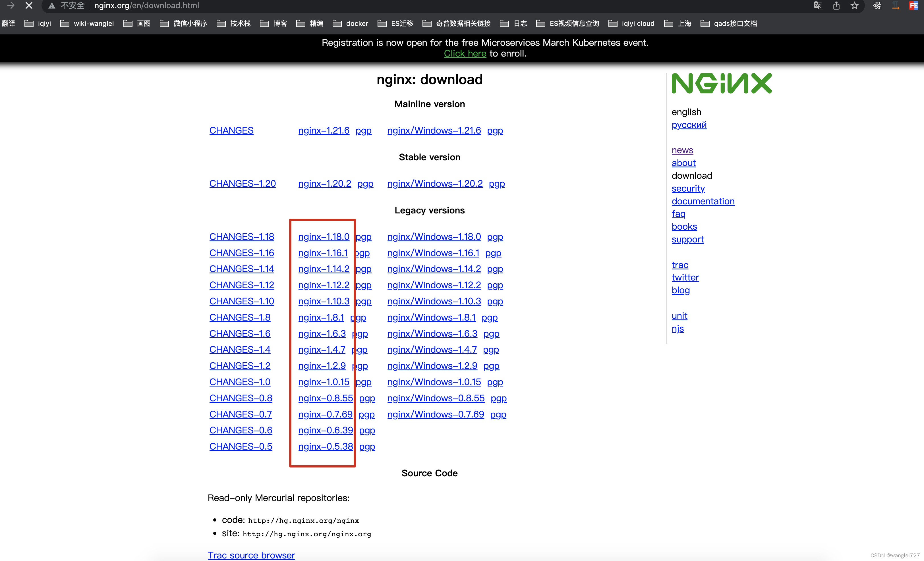Open the documentation sidebar menu link
The image size is (924, 561).
pyautogui.click(x=702, y=201)
